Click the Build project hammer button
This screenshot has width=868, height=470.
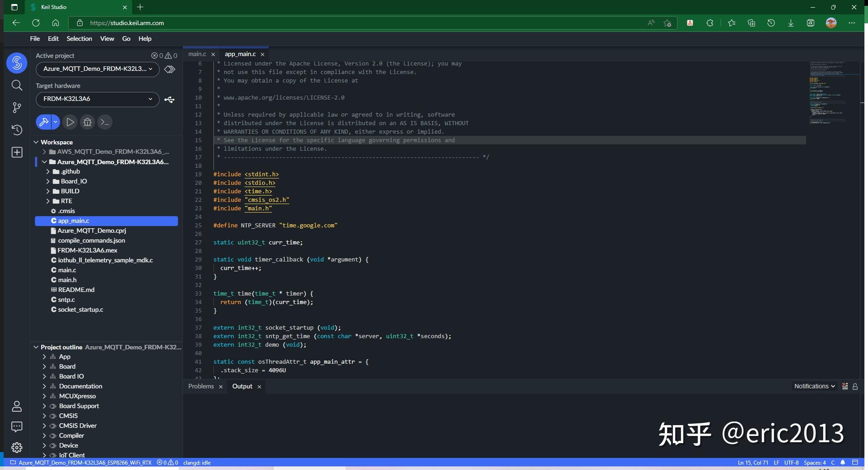[43, 122]
